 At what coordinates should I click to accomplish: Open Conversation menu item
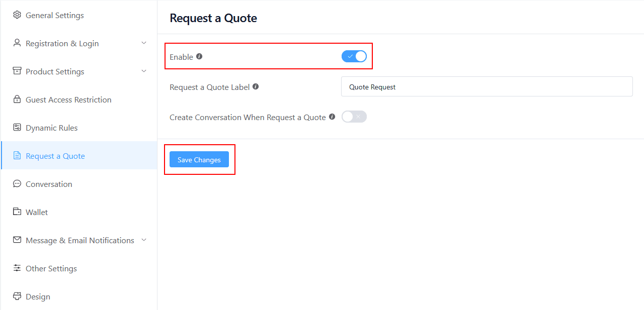(79, 184)
